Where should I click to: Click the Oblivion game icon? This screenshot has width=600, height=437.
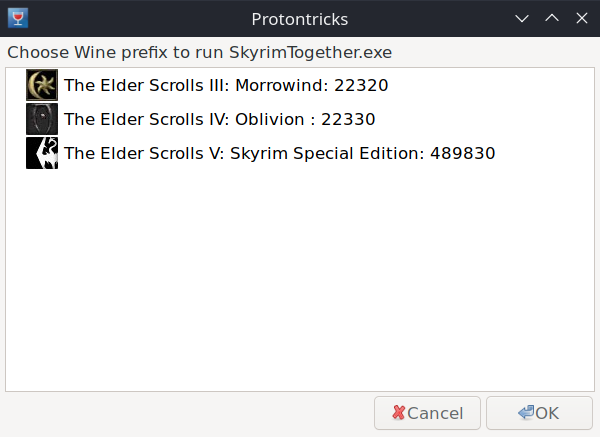(42, 119)
